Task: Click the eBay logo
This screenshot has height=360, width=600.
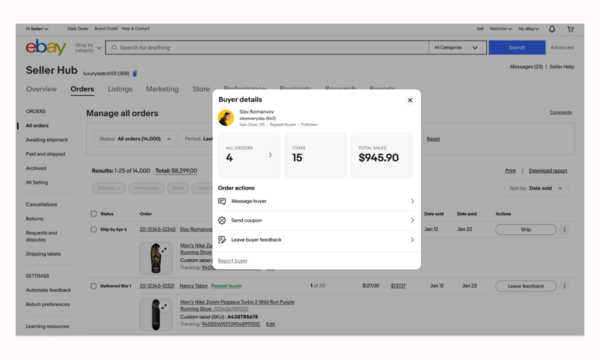Action: (46, 47)
